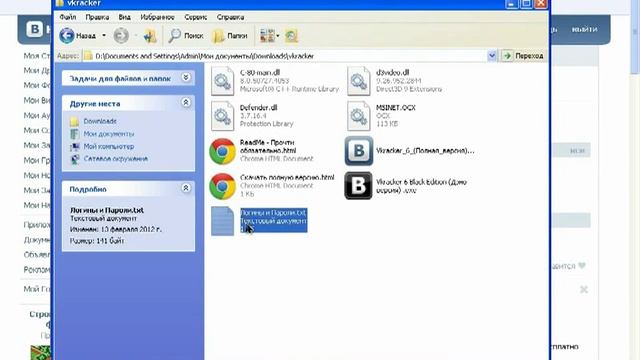Screen dimensions: 640x360
Task: Click the VK logo in browser window
Action: pyautogui.click(x=34, y=29)
